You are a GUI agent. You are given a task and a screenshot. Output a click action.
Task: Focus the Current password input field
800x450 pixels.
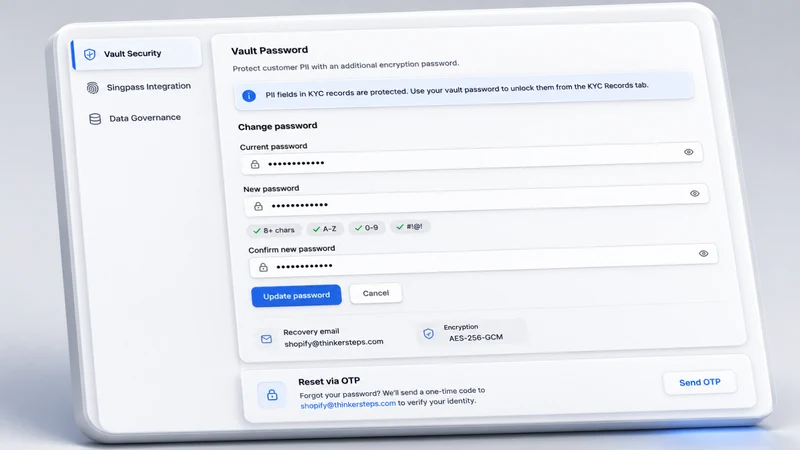[x=472, y=158]
